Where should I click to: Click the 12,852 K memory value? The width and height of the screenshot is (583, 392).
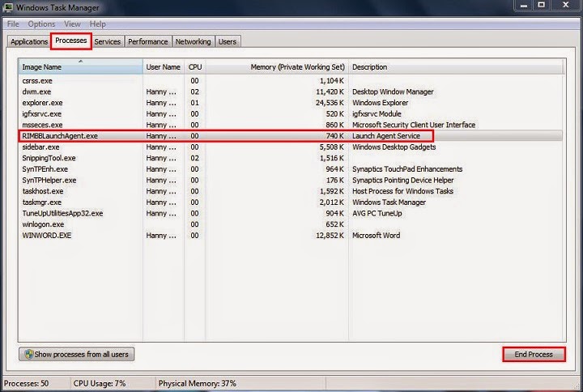pyautogui.click(x=330, y=236)
